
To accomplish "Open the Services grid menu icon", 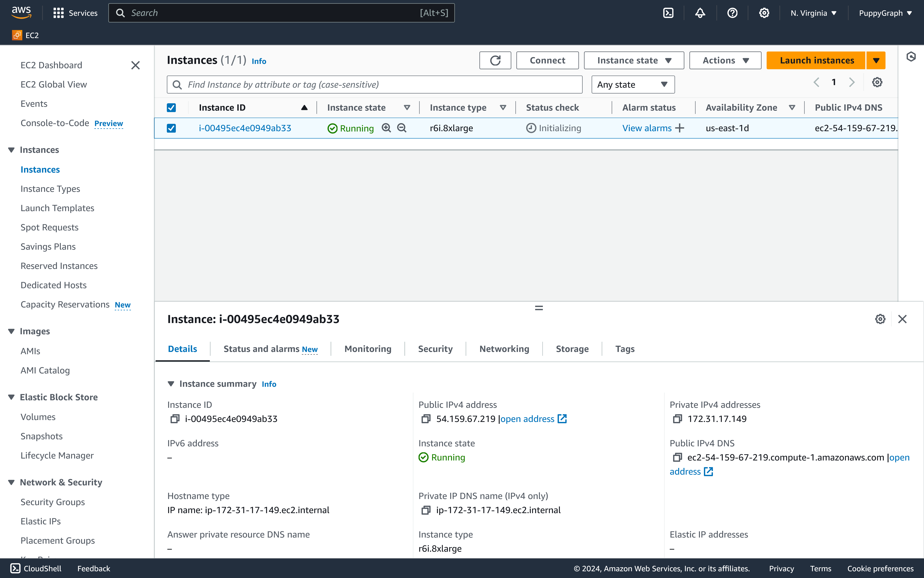I will [x=58, y=13].
